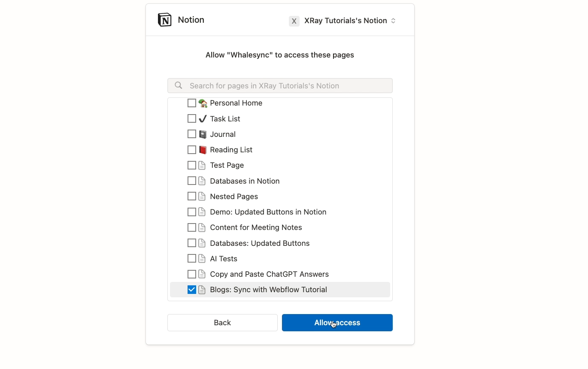Click the Nested Pages name
The image size is (588, 369).
(x=234, y=197)
